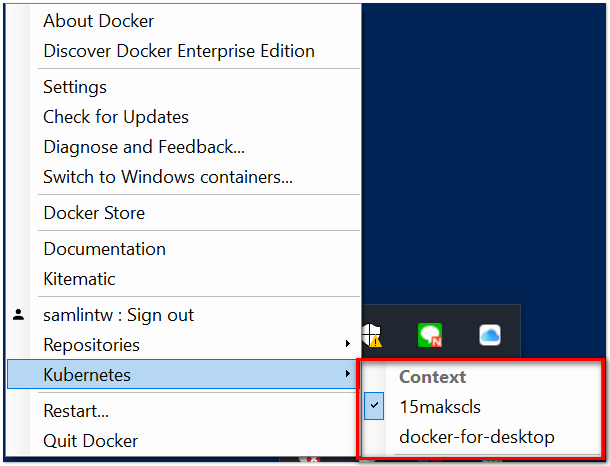Switch context to docker-for-desktop
Image resolution: width=610 pixels, height=466 pixels.
[x=481, y=437]
